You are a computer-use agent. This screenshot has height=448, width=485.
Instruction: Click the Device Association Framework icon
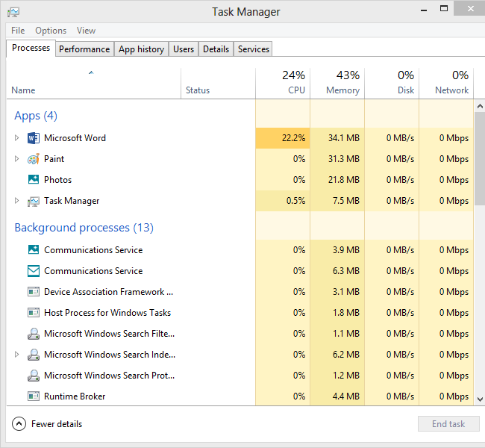pos(34,292)
